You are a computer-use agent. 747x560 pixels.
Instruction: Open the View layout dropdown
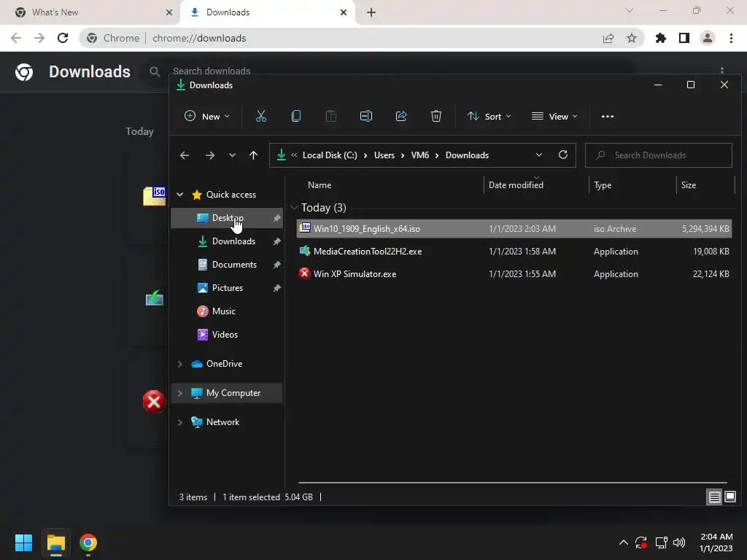554,116
